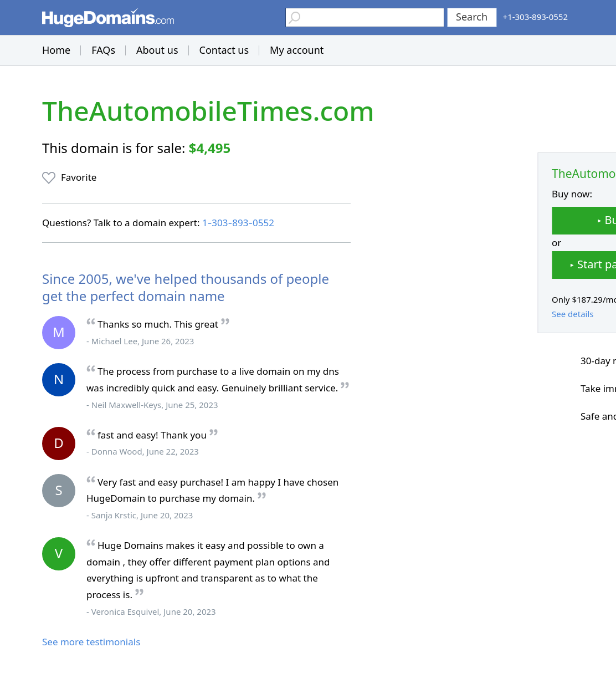Open See more testimonials link
616x678 pixels.
(91, 642)
